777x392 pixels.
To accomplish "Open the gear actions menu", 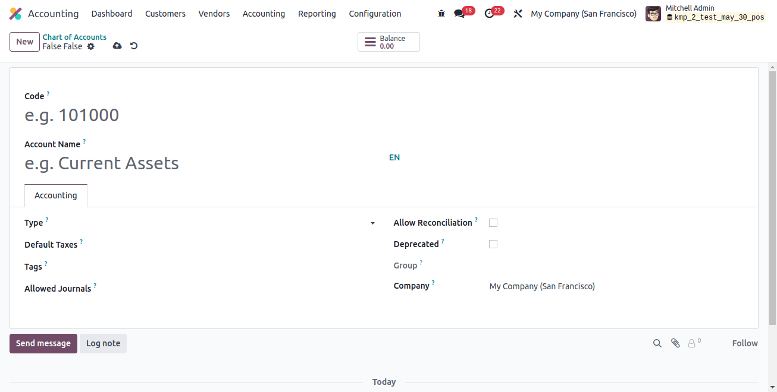I will click(x=91, y=46).
